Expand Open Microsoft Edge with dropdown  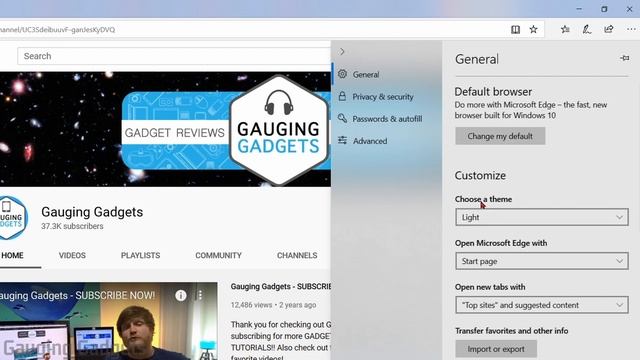pyautogui.click(x=542, y=261)
